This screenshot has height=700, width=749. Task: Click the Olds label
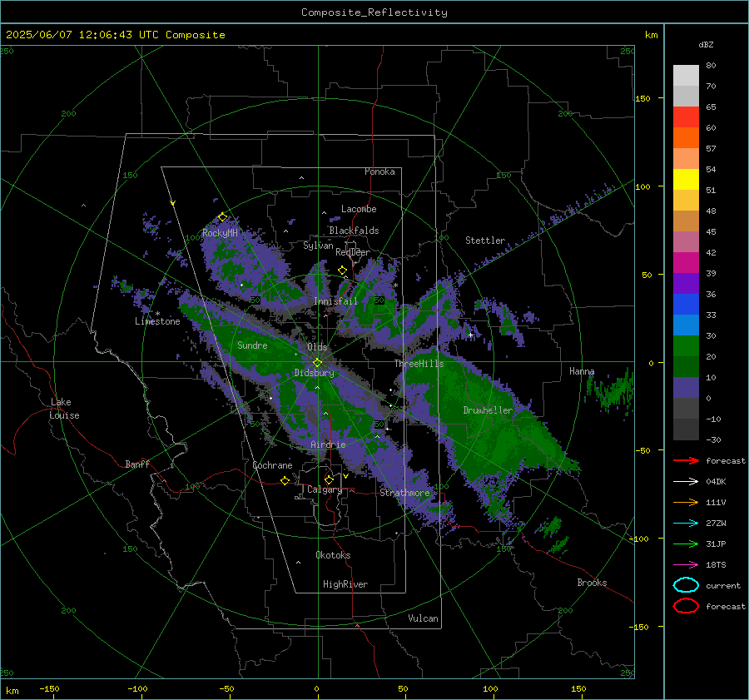tap(317, 347)
